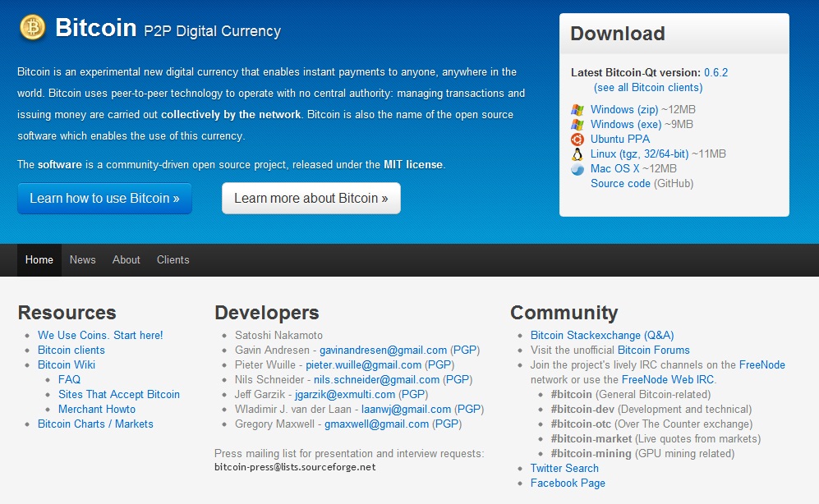Image resolution: width=819 pixels, height=504 pixels.
Task: Open Bitcoin clients link under Resources
Action: click(71, 350)
